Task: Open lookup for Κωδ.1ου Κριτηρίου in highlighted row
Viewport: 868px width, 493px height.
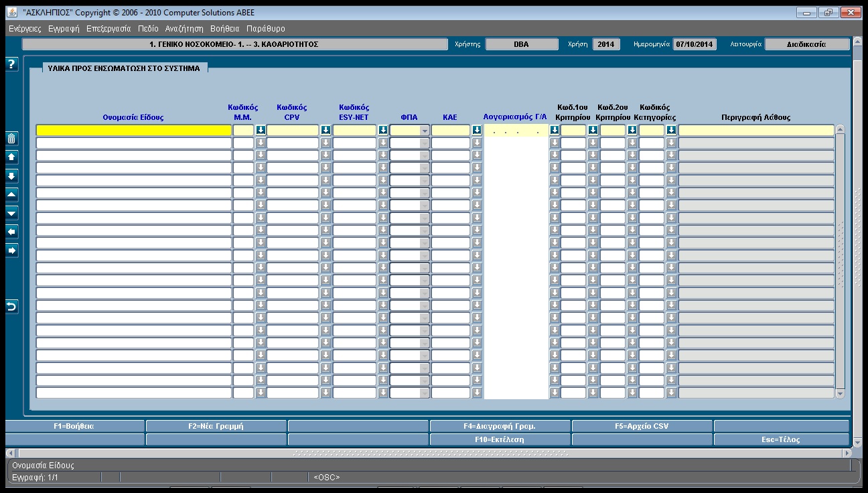Action: tap(593, 131)
